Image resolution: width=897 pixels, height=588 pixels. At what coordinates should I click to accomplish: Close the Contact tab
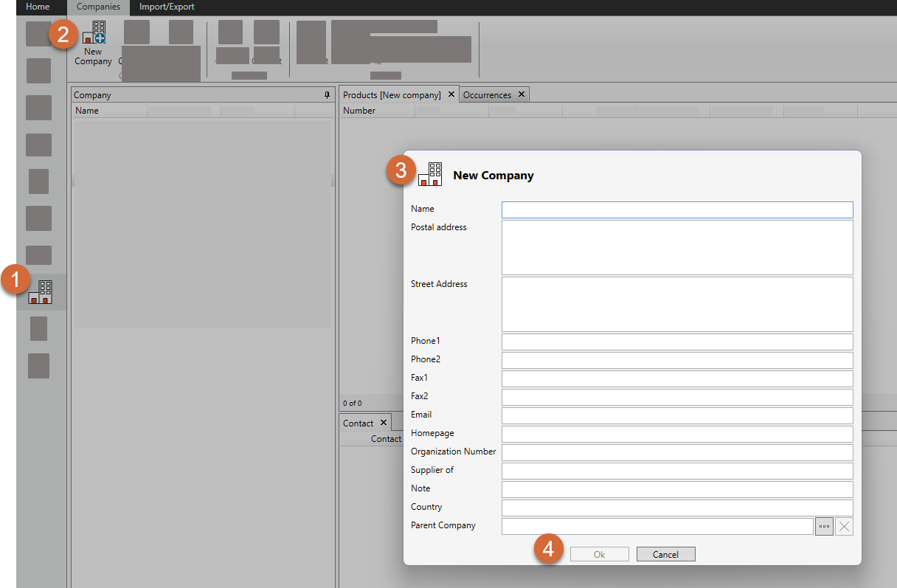(382, 423)
